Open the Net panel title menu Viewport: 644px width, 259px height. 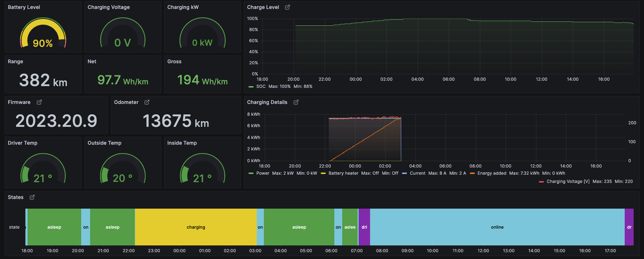coord(92,61)
